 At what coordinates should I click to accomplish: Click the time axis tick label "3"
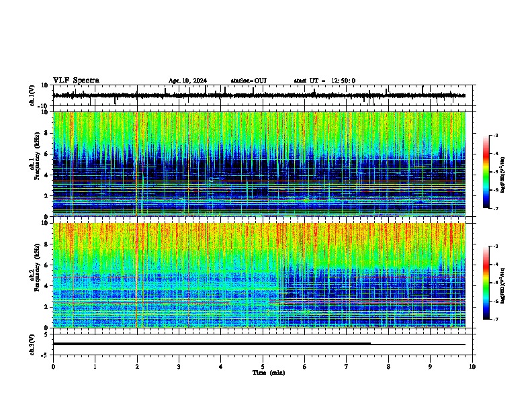pos(179,367)
